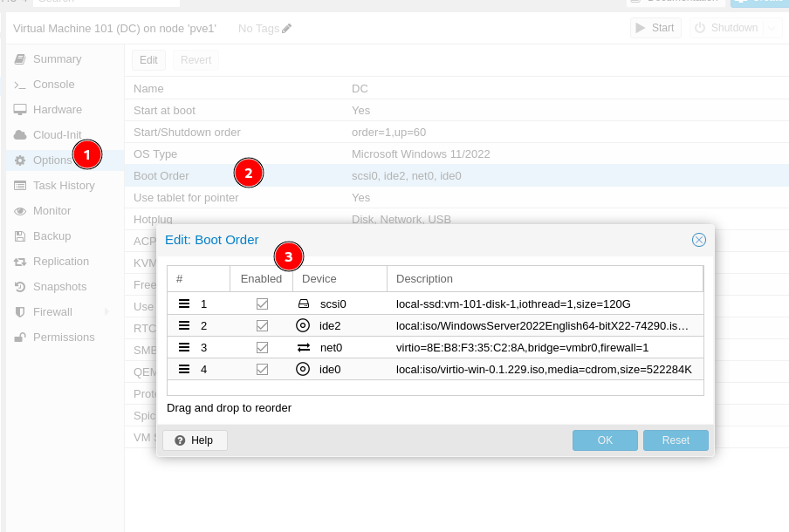
Task: Disable the scsi0 boot device checkbox
Action: pos(262,304)
